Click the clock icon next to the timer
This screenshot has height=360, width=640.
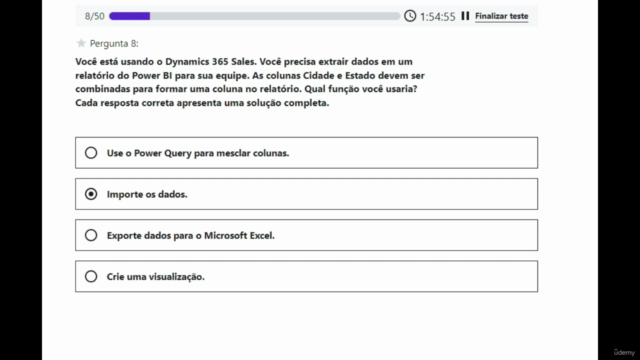coord(410,16)
